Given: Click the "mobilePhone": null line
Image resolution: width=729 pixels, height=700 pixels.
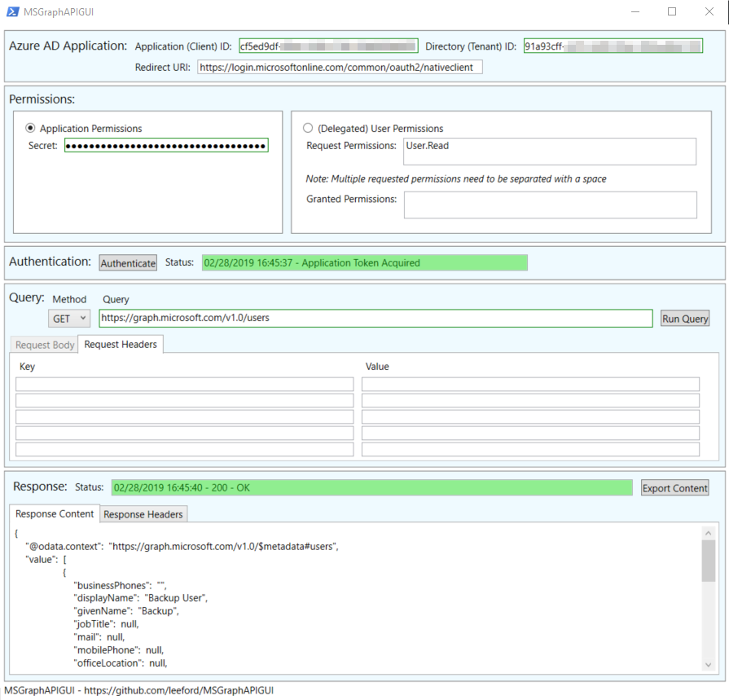Looking at the screenshot, I should pyautogui.click(x=119, y=650).
